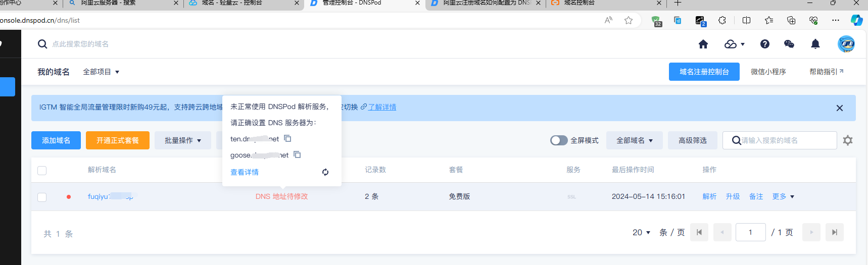
Task: Open browser collections icon
Action: tap(791, 20)
